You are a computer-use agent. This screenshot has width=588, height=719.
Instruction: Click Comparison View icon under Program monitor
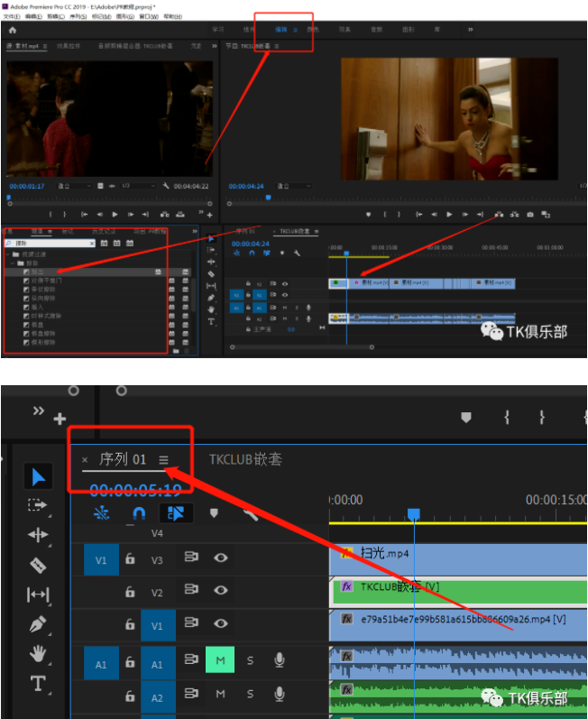click(x=546, y=214)
